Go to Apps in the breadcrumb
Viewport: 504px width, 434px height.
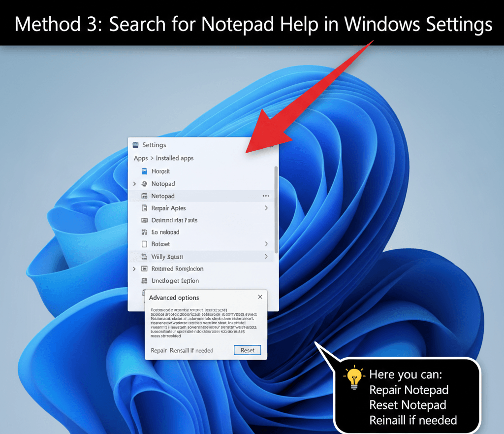[x=141, y=158]
